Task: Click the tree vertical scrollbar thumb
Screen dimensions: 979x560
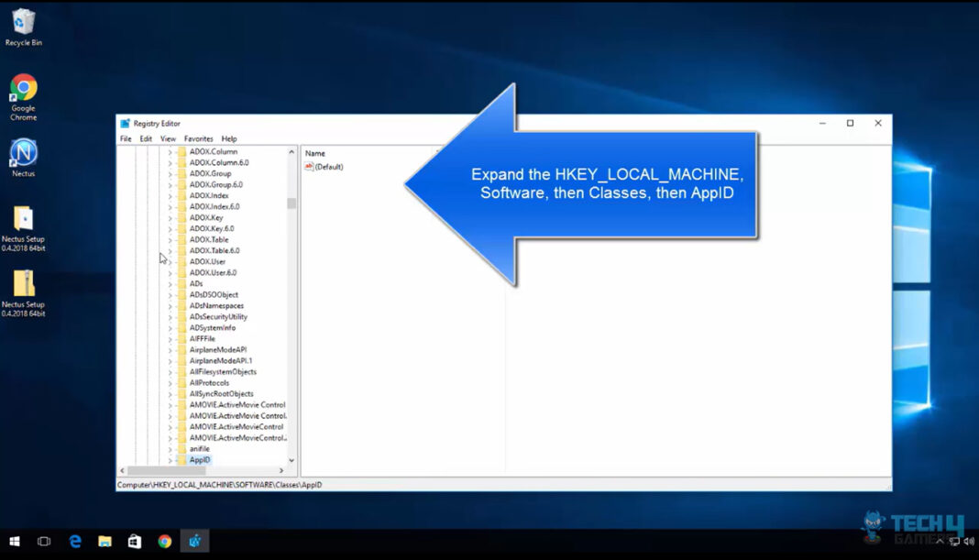Action: 291,203
